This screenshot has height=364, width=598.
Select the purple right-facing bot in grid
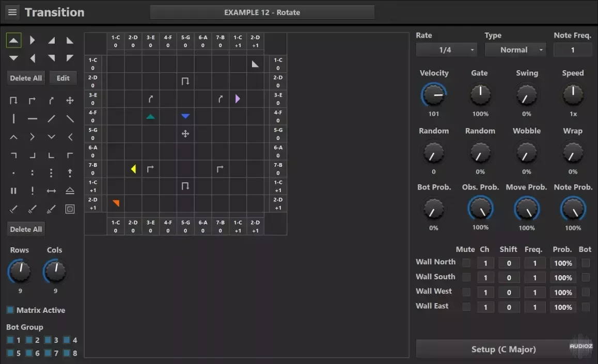pos(238,99)
